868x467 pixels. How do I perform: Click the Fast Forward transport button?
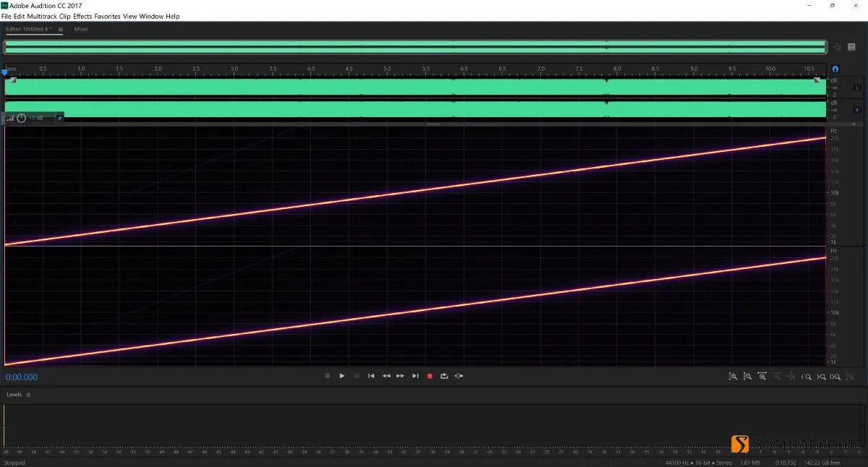point(400,376)
